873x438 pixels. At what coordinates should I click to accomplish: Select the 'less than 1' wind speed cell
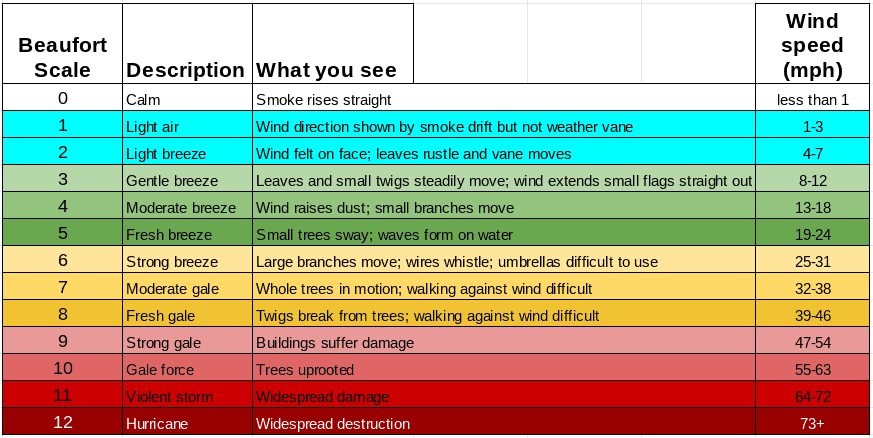[812, 99]
